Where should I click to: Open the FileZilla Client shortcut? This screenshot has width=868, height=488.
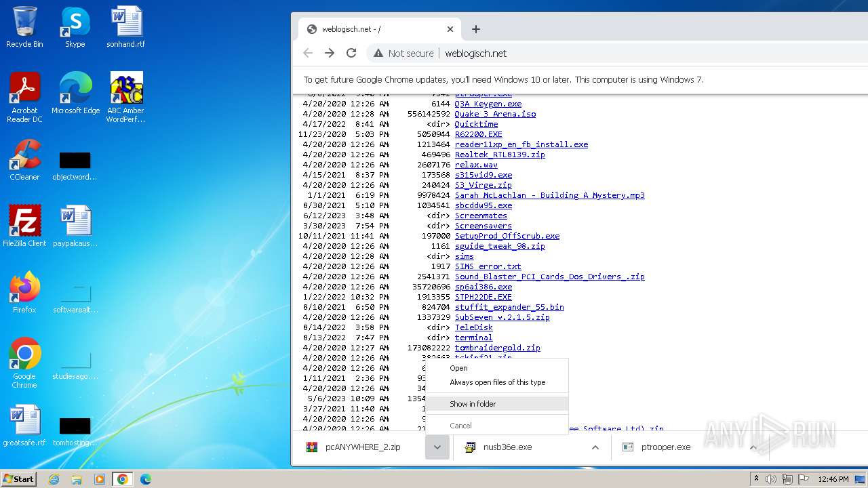(24, 226)
